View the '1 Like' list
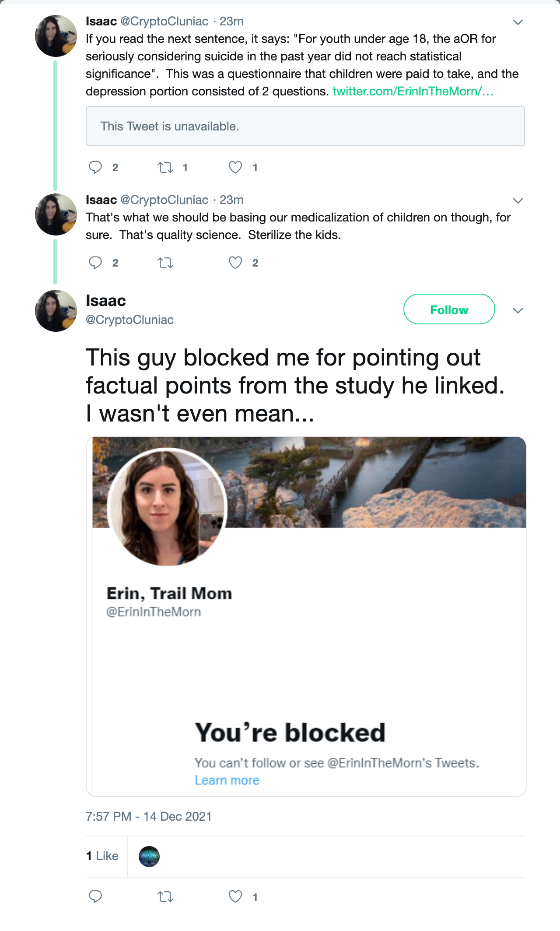560x931 pixels. [x=102, y=856]
